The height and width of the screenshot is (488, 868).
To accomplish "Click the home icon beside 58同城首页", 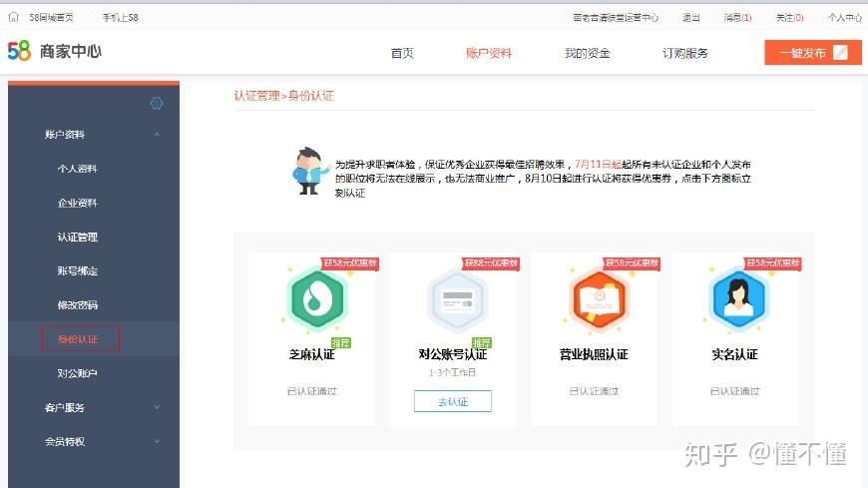I will coord(14,17).
